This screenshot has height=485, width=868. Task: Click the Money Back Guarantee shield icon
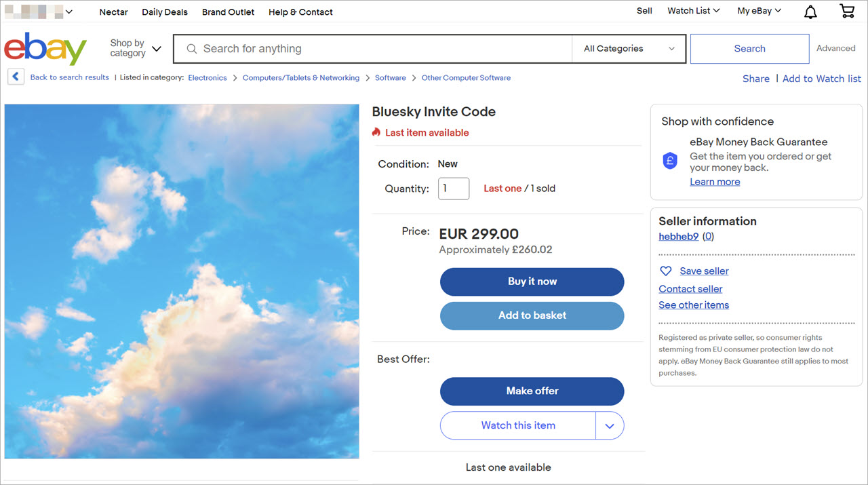tap(670, 161)
